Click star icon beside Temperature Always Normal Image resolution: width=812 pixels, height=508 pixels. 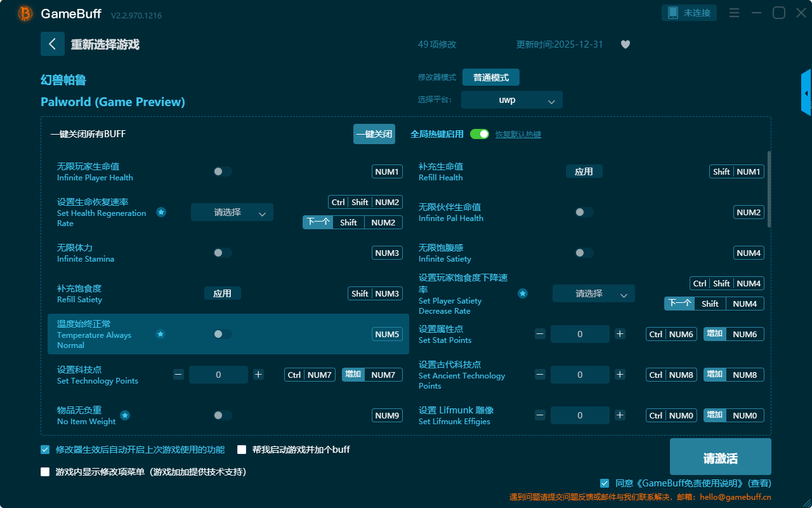point(160,334)
